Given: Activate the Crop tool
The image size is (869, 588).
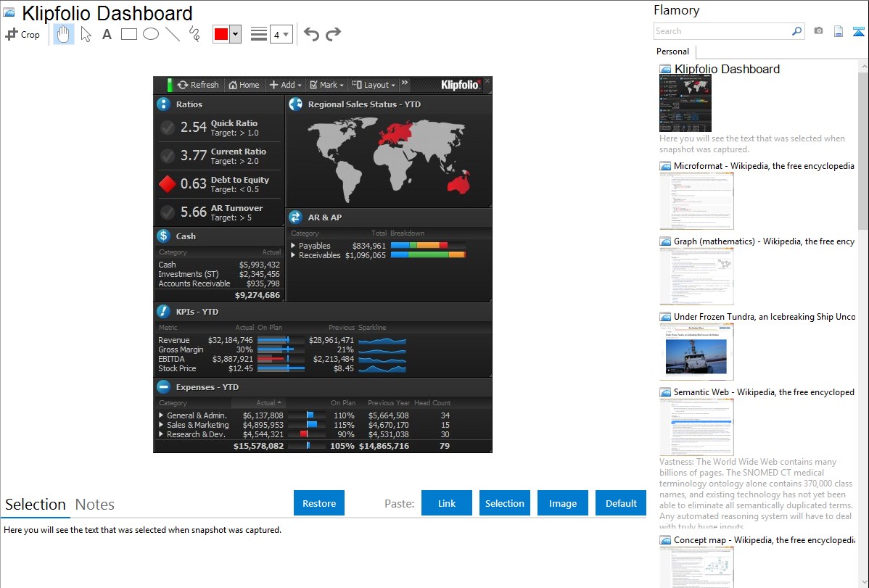Looking at the screenshot, I should 22,34.
